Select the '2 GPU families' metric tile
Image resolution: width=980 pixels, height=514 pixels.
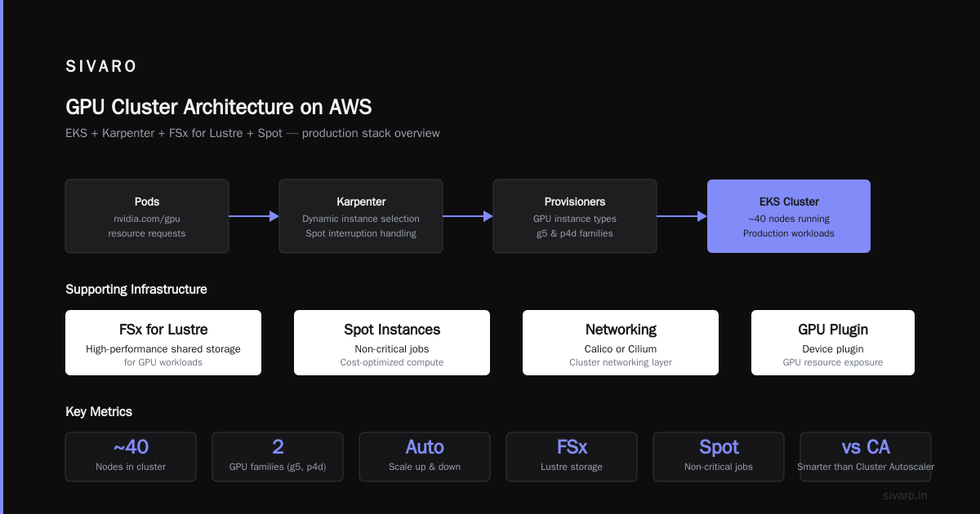pyautogui.click(x=278, y=457)
